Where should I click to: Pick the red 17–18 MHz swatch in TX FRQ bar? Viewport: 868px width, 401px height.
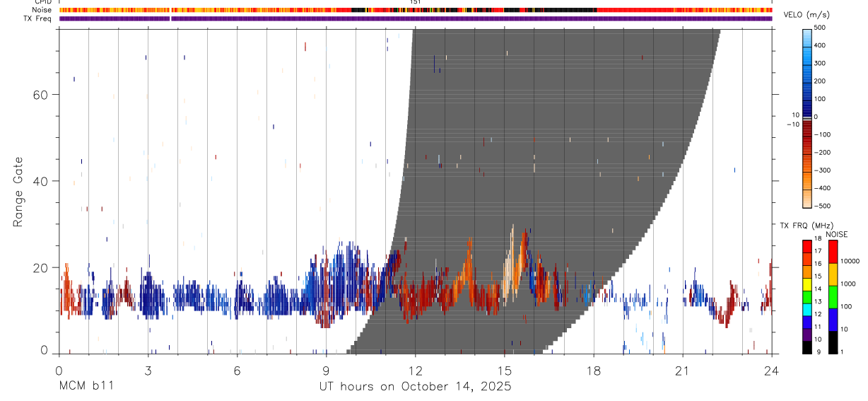tap(807, 246)
